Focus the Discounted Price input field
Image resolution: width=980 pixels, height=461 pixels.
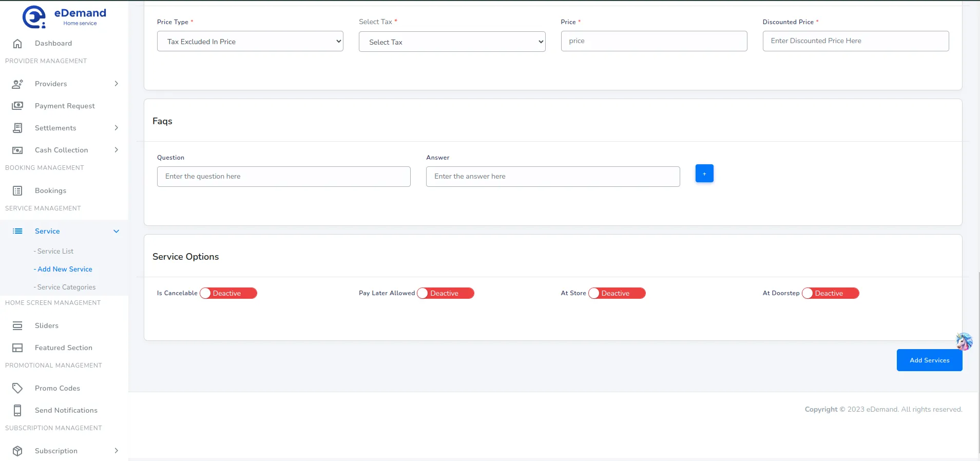tap(855, 41)
